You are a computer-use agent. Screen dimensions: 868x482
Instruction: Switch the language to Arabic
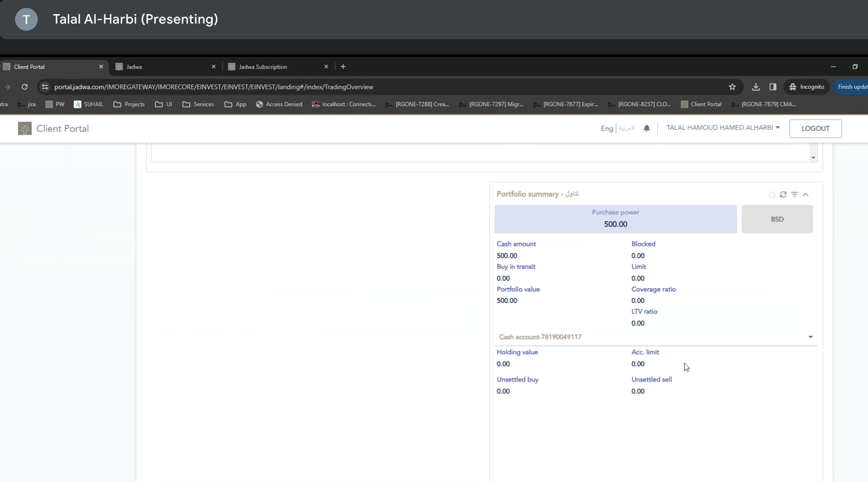click(x=626, y=128)
